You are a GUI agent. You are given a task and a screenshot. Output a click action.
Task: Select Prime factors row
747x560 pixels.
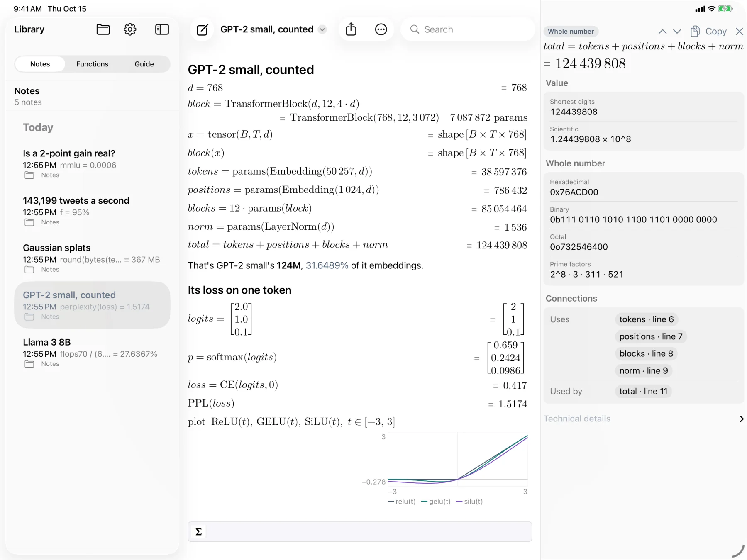(643, 270)
